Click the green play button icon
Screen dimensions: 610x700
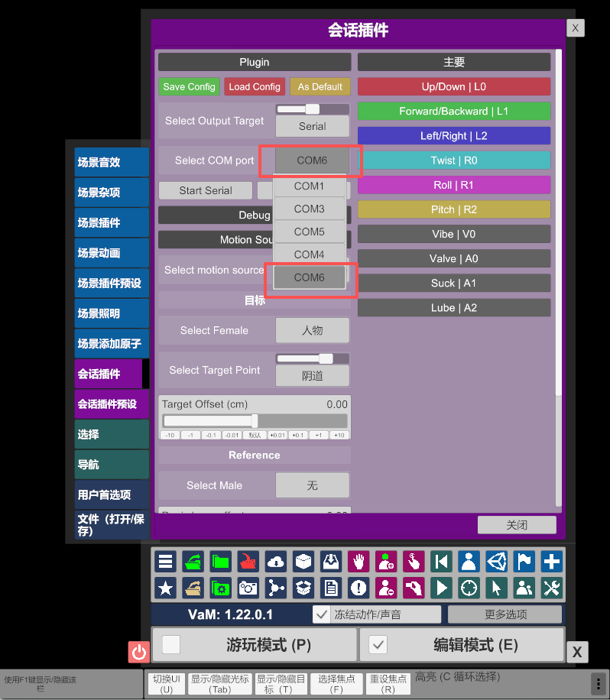pos(441,588)
